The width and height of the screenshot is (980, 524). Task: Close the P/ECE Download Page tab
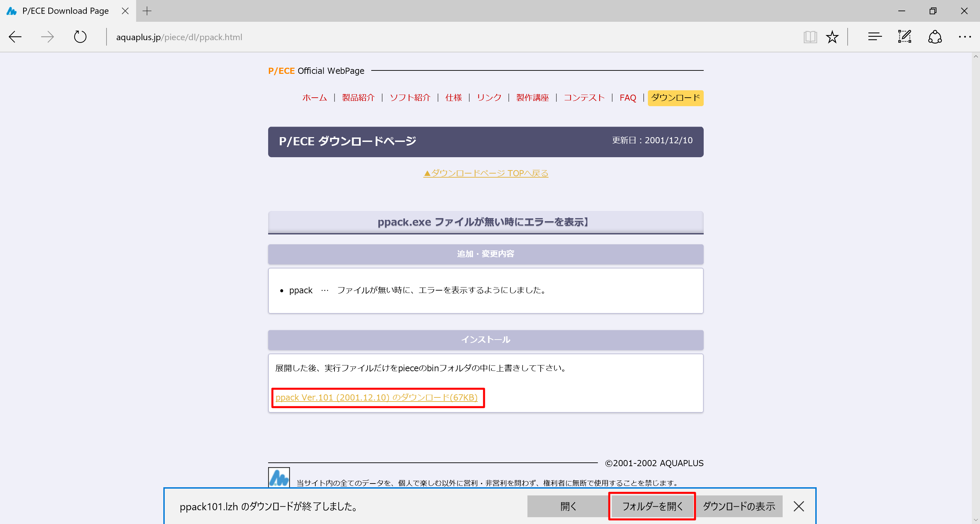[125, 11]
